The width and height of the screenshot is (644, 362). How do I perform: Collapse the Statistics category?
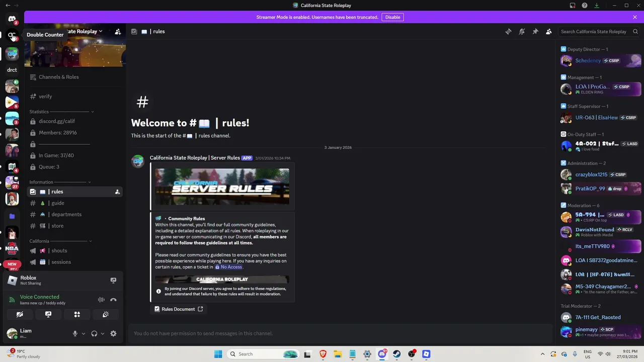[x=61, y=112]
